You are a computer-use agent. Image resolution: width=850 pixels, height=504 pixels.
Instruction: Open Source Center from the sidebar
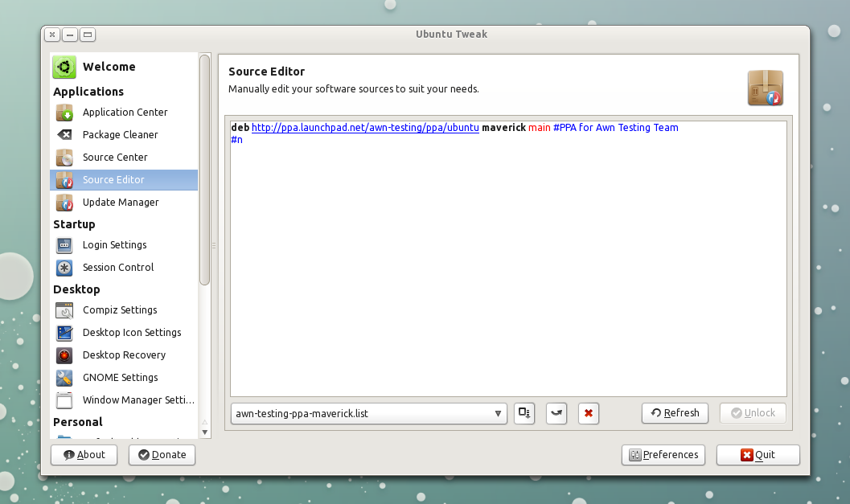pos(124,158)
